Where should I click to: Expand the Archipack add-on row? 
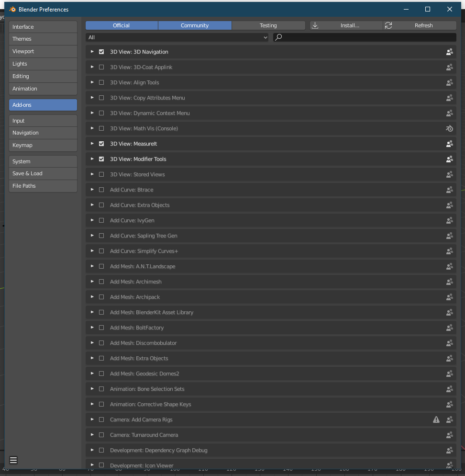(x=92, y=297)
